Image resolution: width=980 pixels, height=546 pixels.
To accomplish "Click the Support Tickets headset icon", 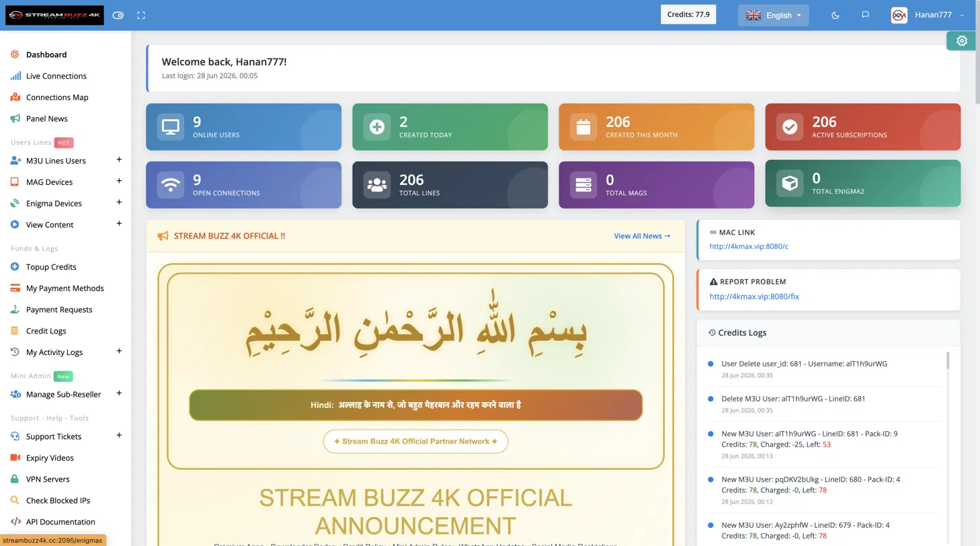I will point(15,436).
